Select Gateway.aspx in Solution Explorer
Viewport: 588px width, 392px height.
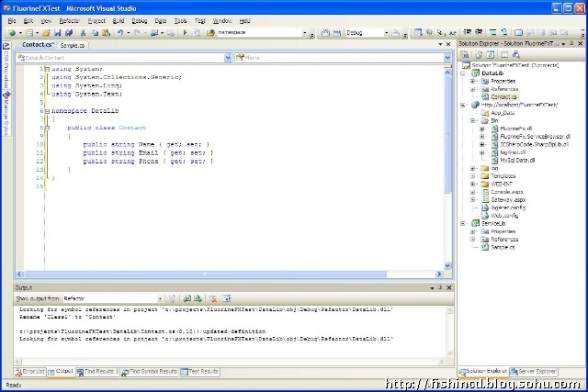(508, 200)
